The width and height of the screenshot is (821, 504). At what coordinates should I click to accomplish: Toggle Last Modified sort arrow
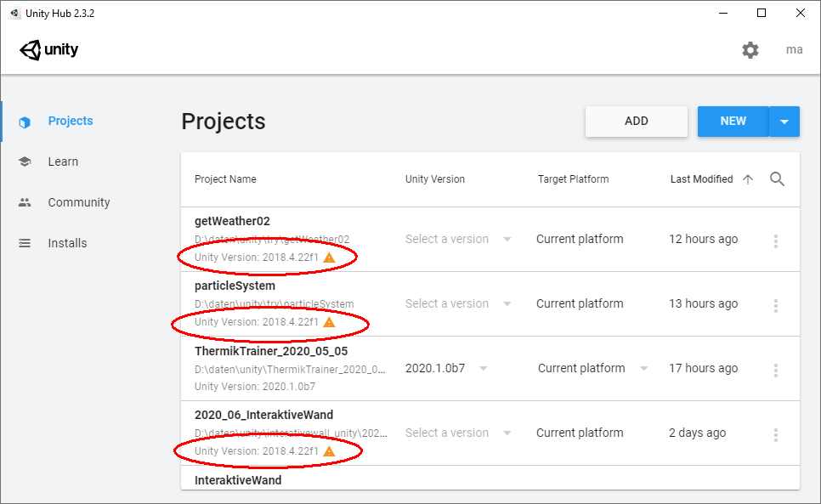748,179
